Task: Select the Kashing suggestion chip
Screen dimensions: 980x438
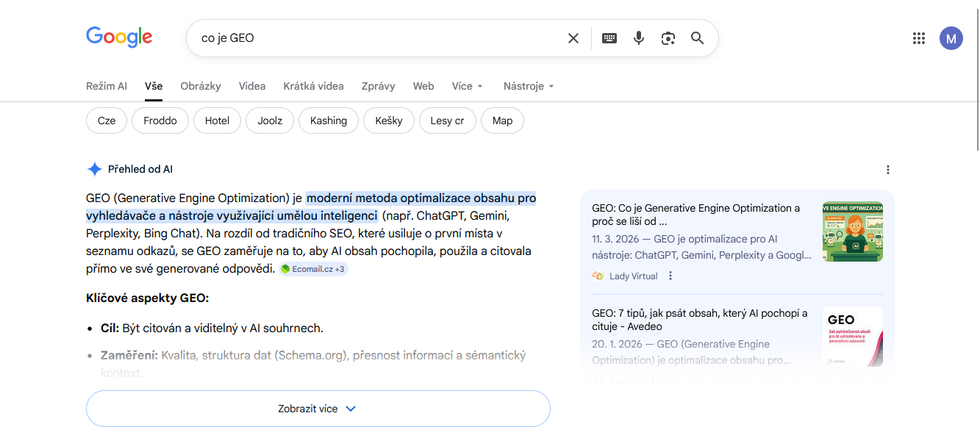Action: (x=329, y=121)
